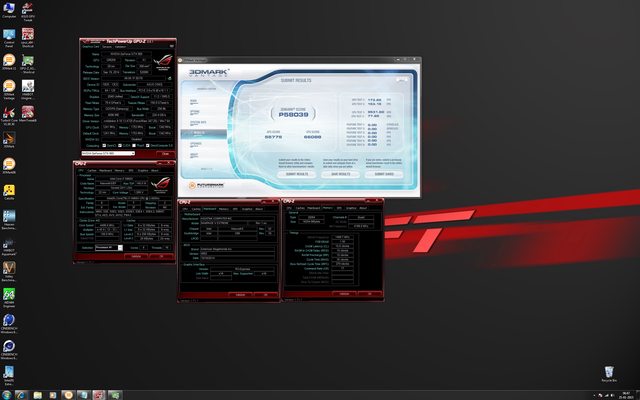Open the MemTweakIt desktop icon
Screen dimensions: 640x400
pyautogui.click(x=28, y=114)
